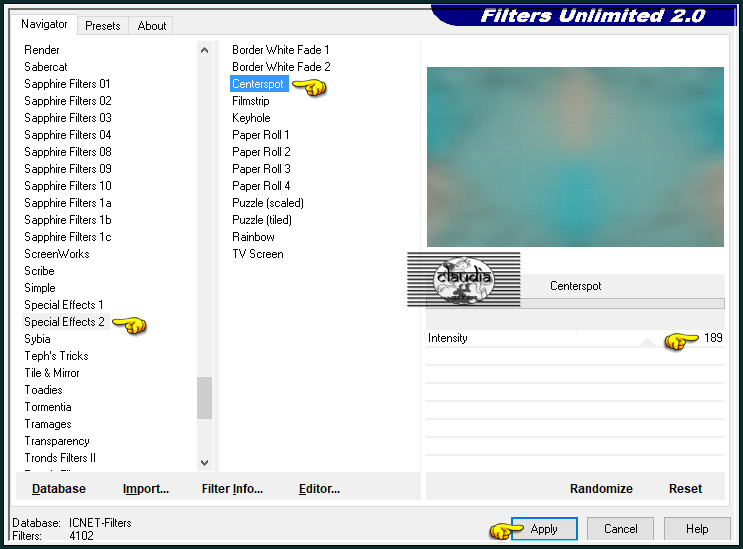Choose the Puzzle (scaled) filter

click(x=268, y=203)
